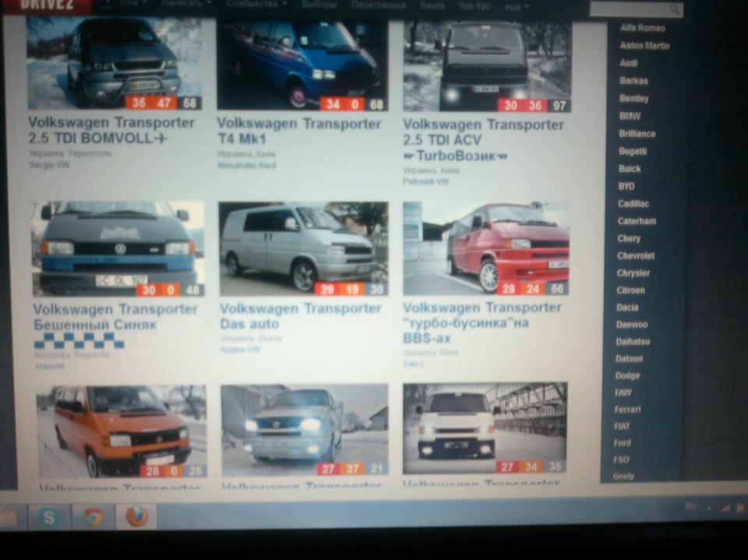This screenshot has width=748, height=560.
Task: Open the blue Transporter T4 Mk1 photo
Action: click(x=302, y=65)
